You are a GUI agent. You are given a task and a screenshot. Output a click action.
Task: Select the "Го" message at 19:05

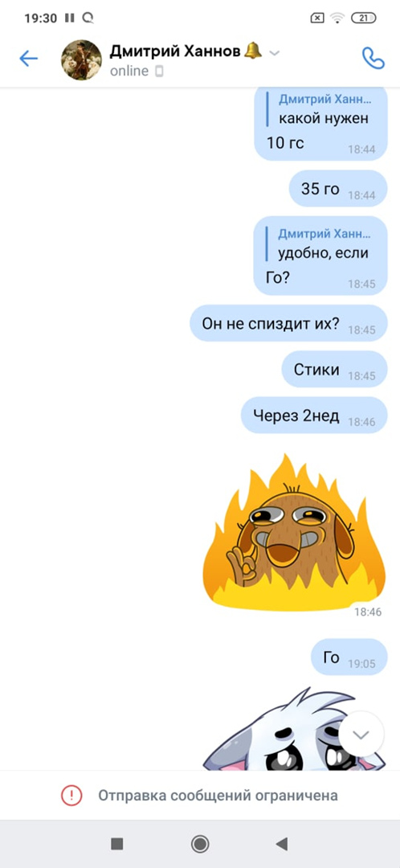349,657
